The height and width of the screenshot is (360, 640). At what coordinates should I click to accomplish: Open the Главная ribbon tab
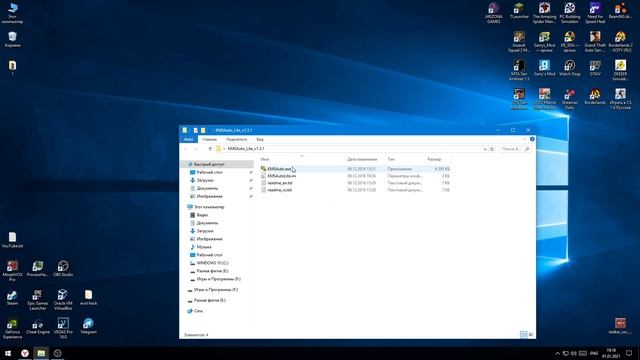209,139
